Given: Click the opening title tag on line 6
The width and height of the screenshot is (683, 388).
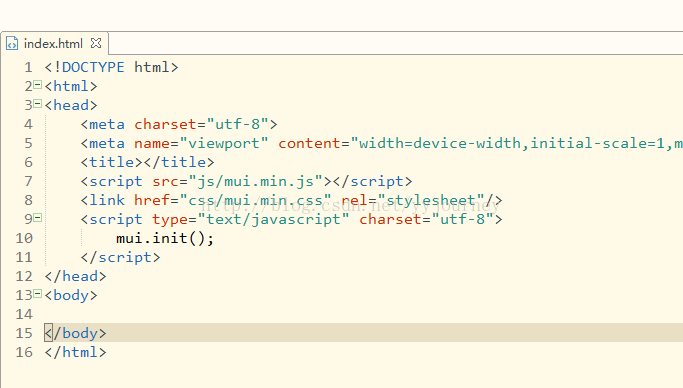Looking at the screenshot, I should [112, 162].
